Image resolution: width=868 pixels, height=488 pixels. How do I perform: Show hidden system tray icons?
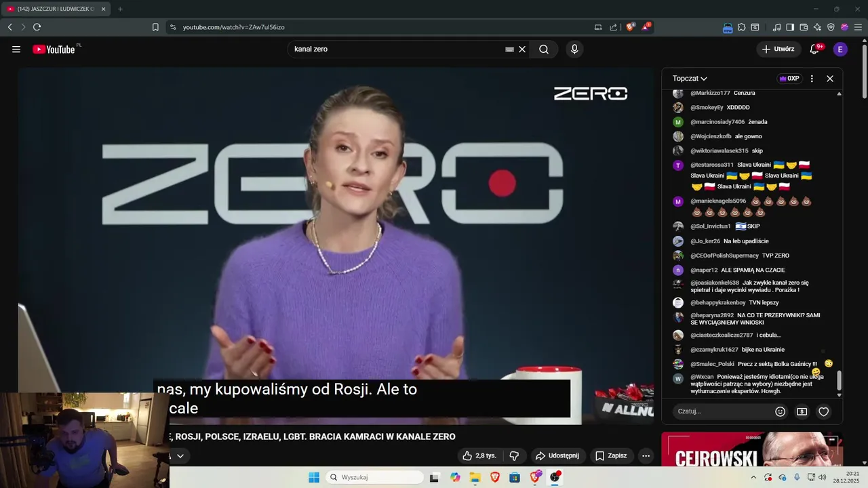(x=753, y=477)
